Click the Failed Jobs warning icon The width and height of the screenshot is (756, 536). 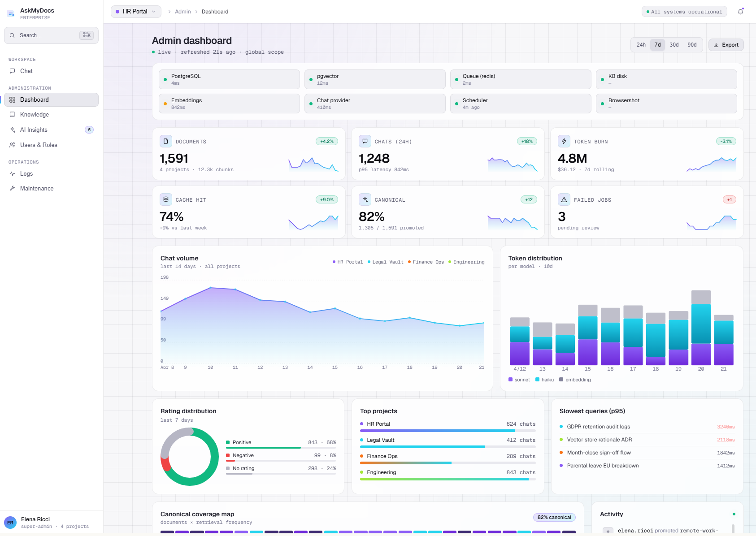[564, 199]
